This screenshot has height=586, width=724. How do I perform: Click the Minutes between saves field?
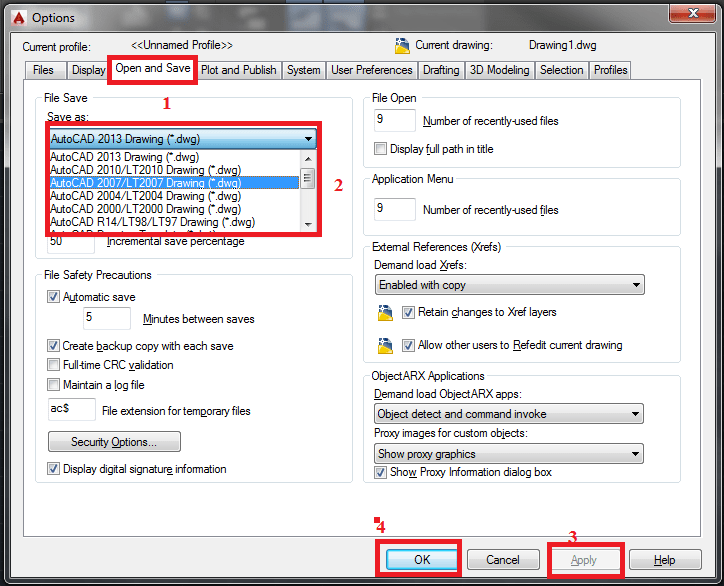tap(107, 318)
